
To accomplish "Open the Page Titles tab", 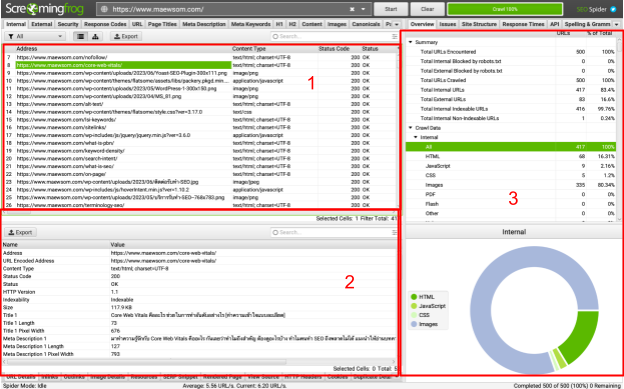I will point(162,24).
